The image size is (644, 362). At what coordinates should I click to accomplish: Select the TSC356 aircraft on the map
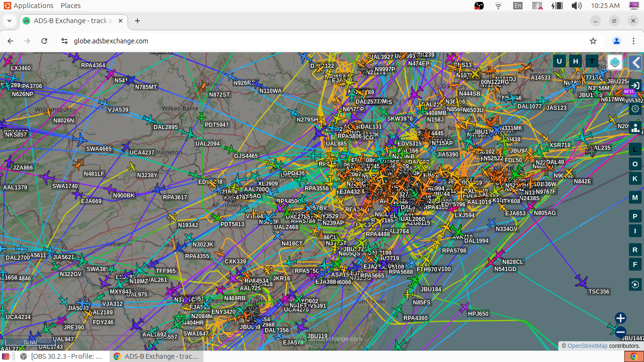pyautogui.click(x=582, y=282)
